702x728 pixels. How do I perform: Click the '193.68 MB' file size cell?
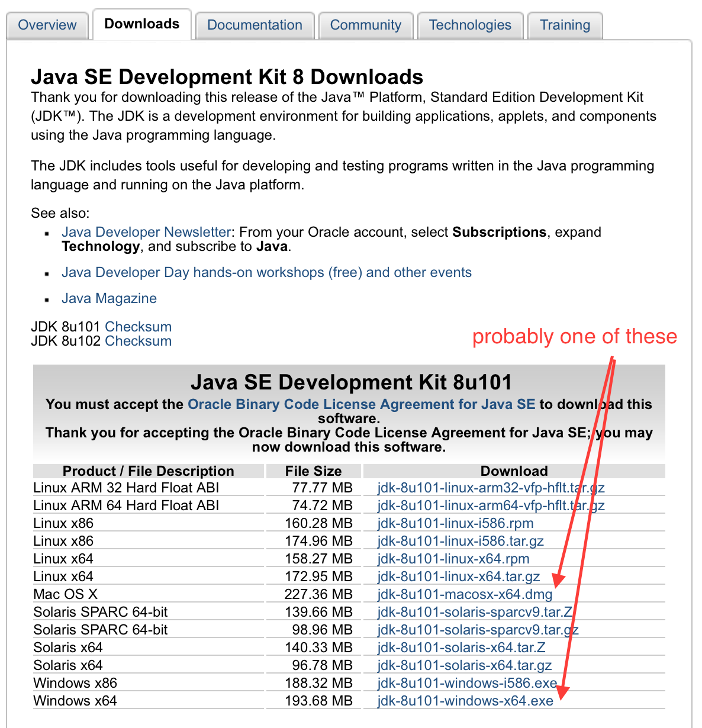coord(313,701)
